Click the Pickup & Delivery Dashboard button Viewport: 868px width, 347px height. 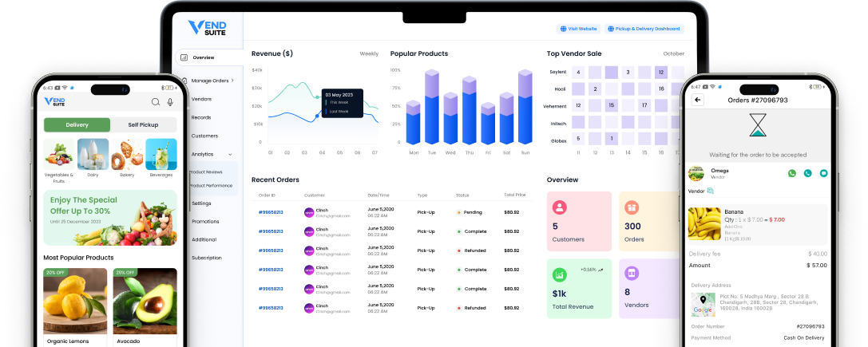[x=644, y=29]
